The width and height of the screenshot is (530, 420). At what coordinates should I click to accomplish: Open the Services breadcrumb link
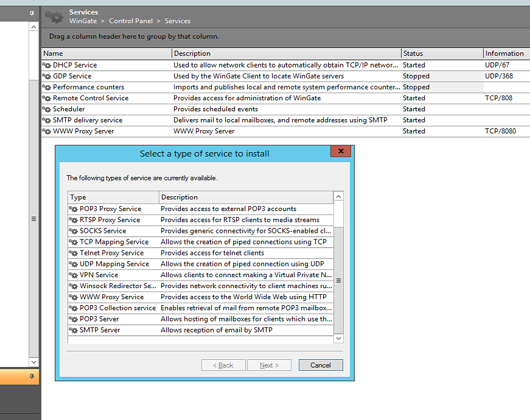pos(178,21)
